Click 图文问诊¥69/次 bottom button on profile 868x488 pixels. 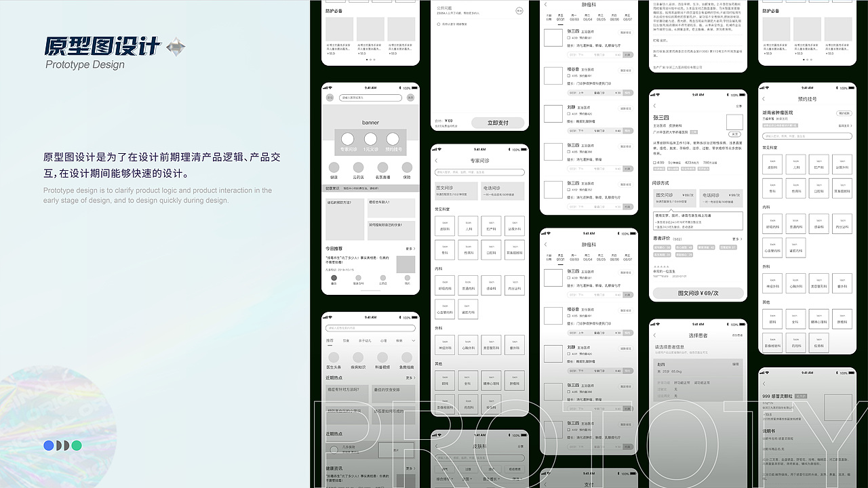[698, 293]
